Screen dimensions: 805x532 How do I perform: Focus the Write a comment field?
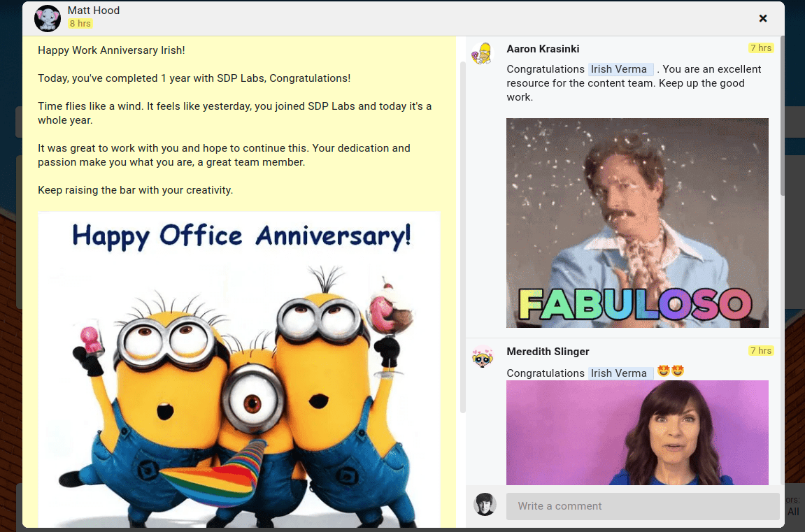pyautogui.click(x=643, y=506)
